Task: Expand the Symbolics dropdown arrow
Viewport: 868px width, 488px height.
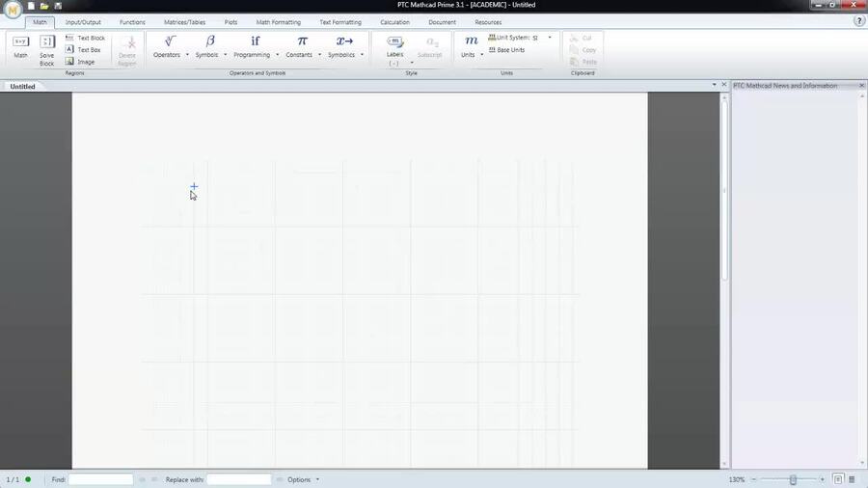Action: pos(362,55)
